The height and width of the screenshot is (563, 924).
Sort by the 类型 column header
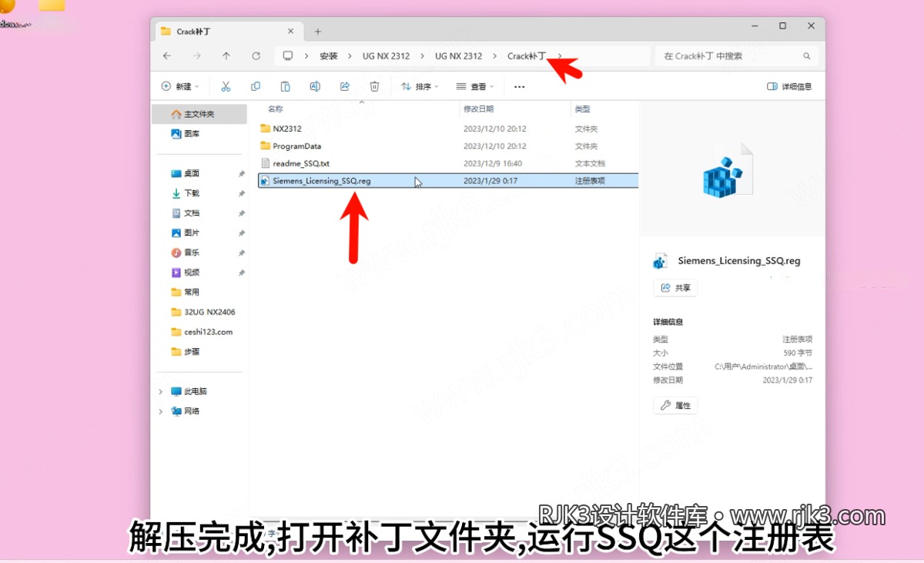coord(583,109)
